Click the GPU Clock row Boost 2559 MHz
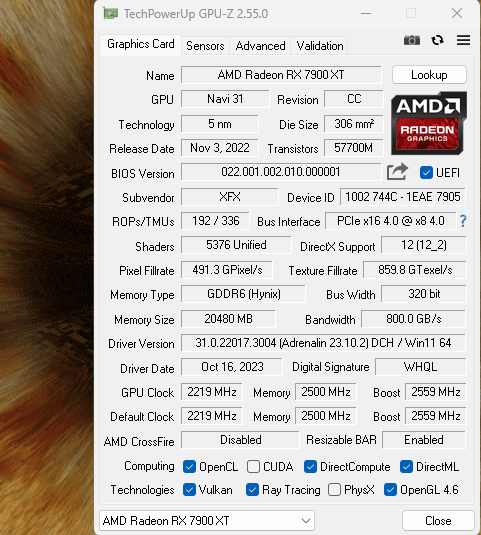 [x=435, y=392]
